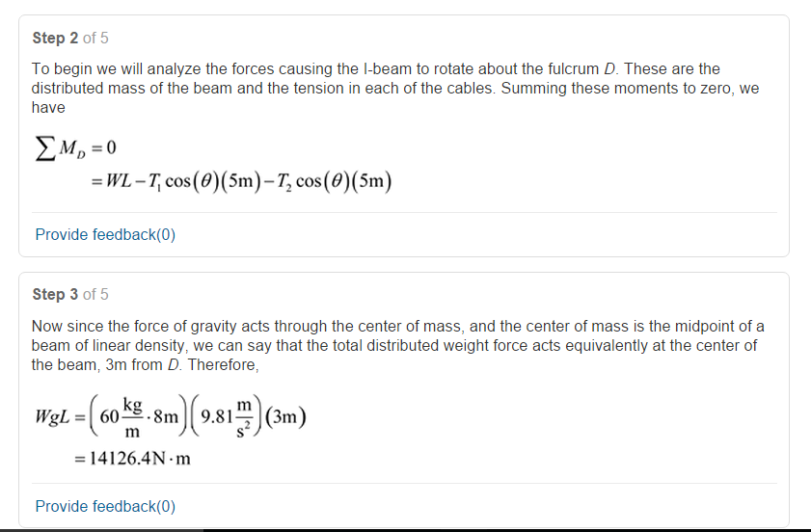Click the WgL label in Step 3 equation

(51, 416)
